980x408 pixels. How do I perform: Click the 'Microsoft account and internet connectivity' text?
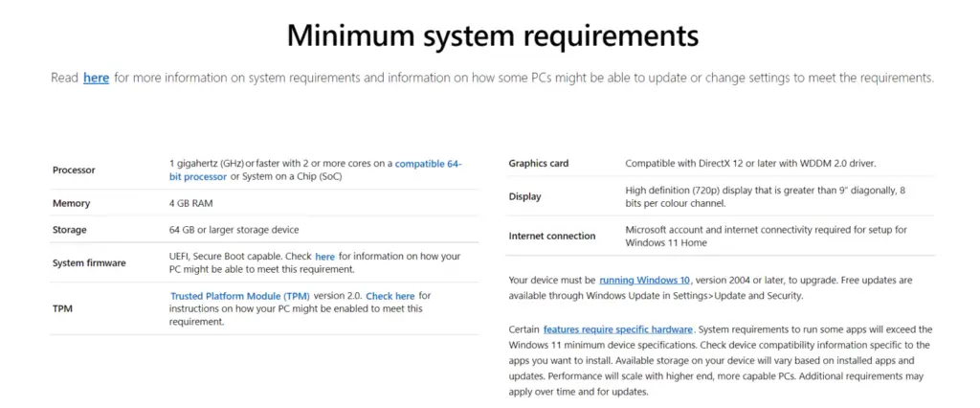pyautogui.click(x=766, y=236)
